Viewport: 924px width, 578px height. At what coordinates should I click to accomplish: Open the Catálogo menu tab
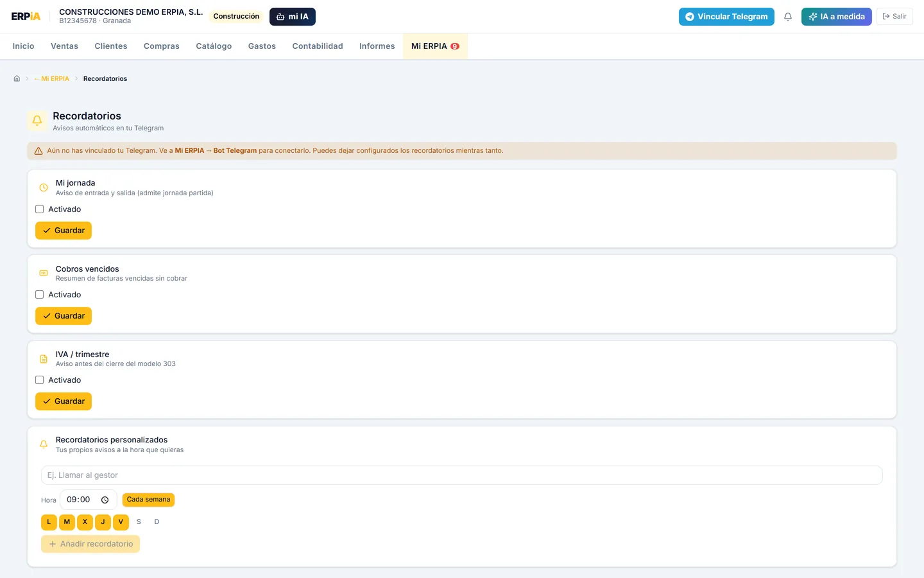point(214,46)
